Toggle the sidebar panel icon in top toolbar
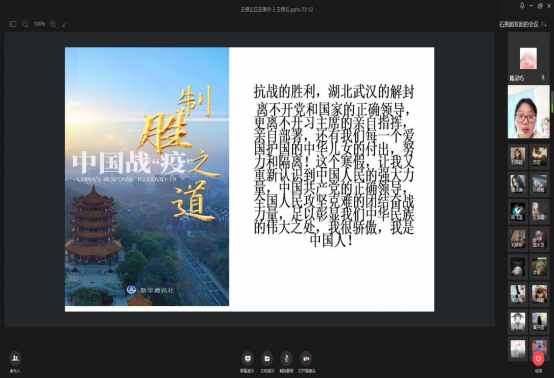This screenshot has width=554, height=378. [x=13, y=24]
